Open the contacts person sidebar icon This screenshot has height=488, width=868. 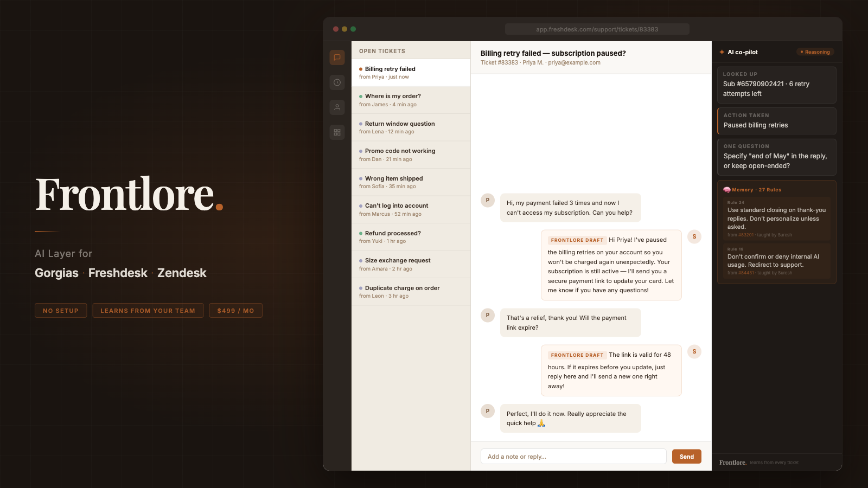click(337, 107)
